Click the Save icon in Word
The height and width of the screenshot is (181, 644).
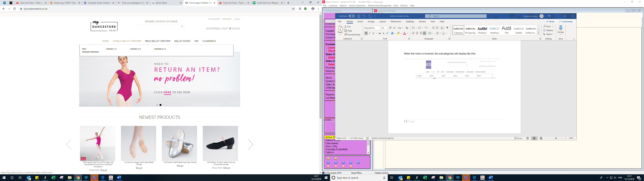[359, 16]
